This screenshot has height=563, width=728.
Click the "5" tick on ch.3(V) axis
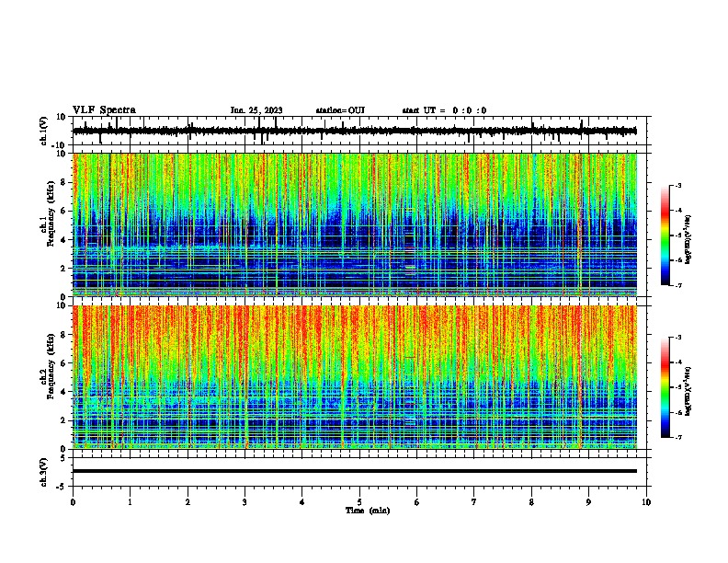[63, 458]
